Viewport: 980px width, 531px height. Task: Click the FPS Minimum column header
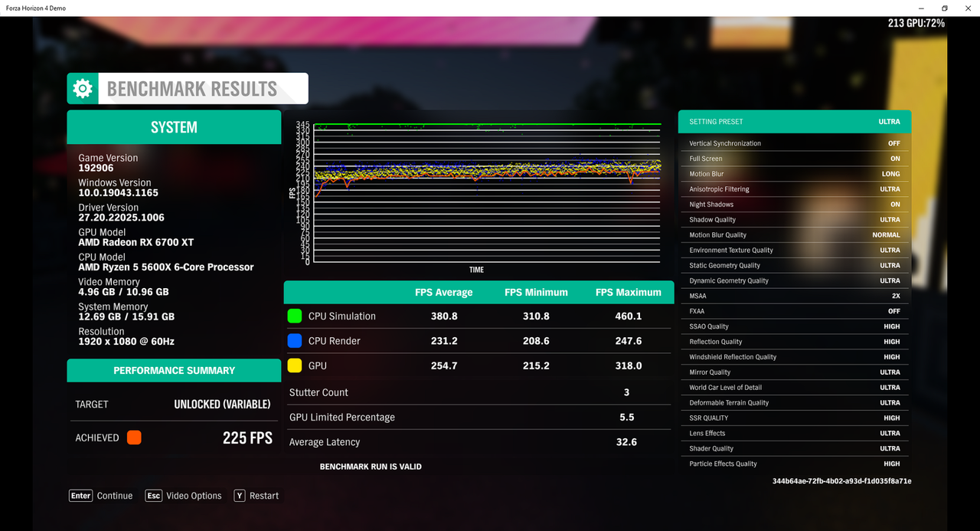click(536, 292)
